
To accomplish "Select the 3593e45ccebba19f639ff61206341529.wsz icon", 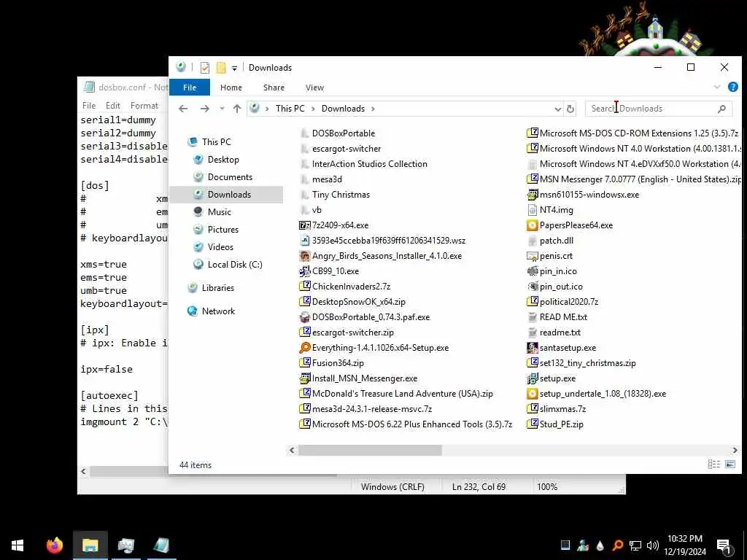I will 304,241.
